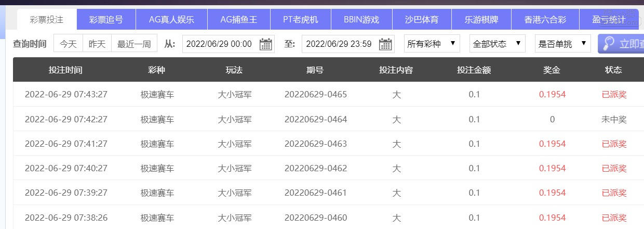Click 已派奖 status for issue 0465
The image size is (644, 229).
point(614,95)
